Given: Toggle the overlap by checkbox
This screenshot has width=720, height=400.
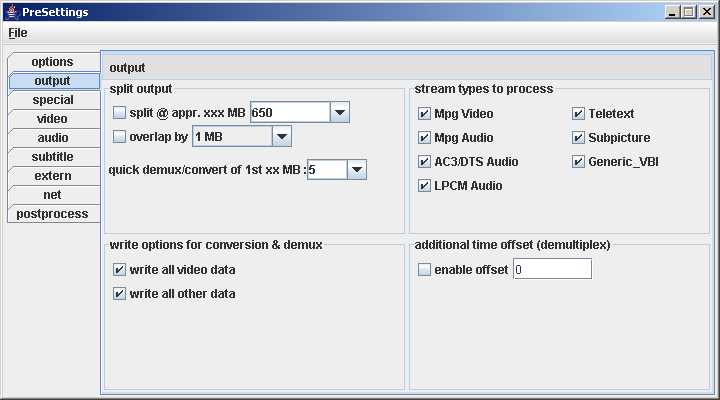Looking at the screenshot, I should click(x=120, y=137).
